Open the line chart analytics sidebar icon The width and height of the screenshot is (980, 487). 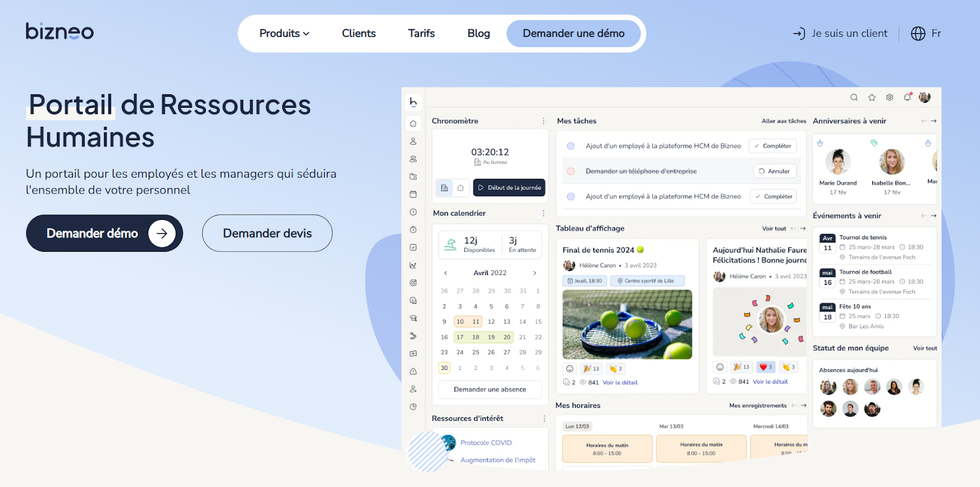413,265
